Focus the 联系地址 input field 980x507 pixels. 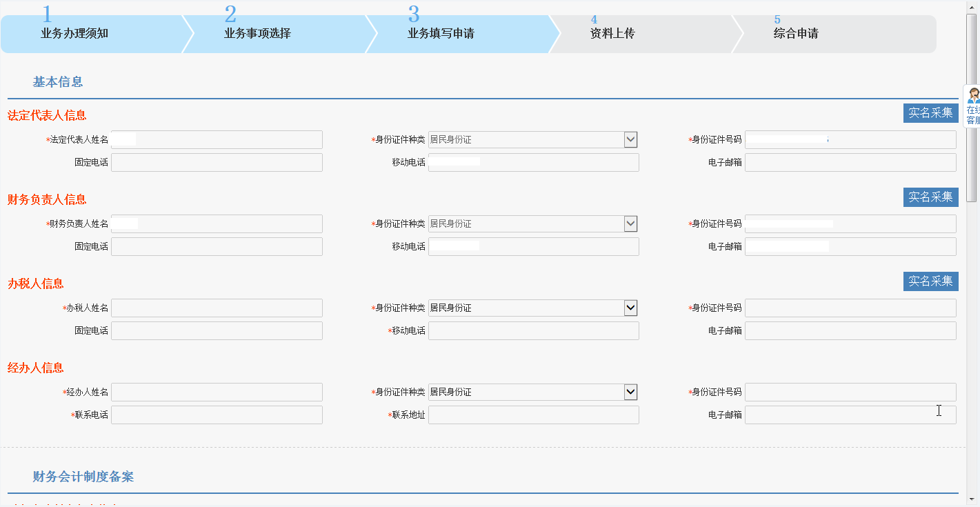533,415
